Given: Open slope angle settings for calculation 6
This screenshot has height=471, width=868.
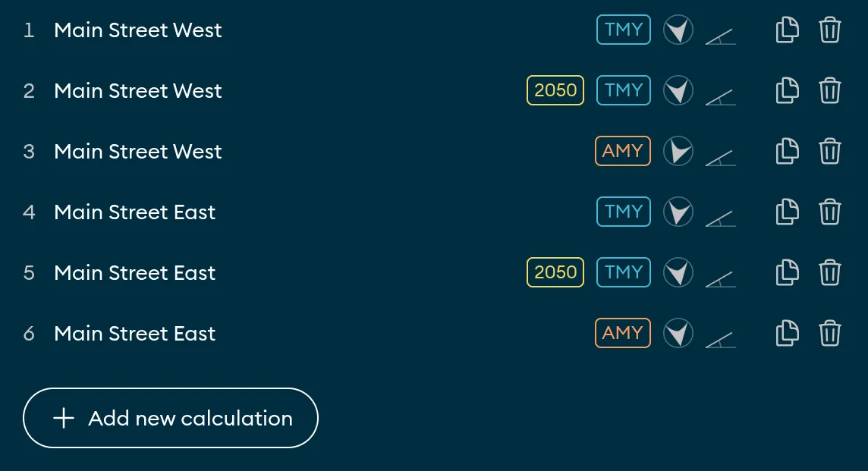Looking at the screenshot, I should tap(720, 333).
